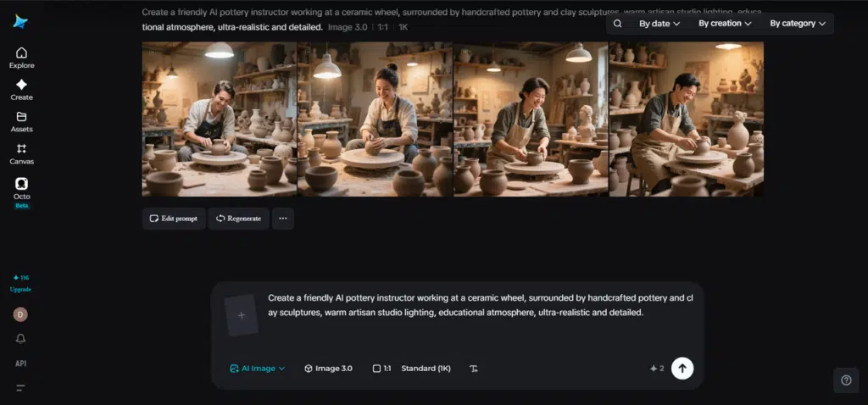Click the Regenerate button
This screenshot has width=868, height=405.
coord(238,219)
